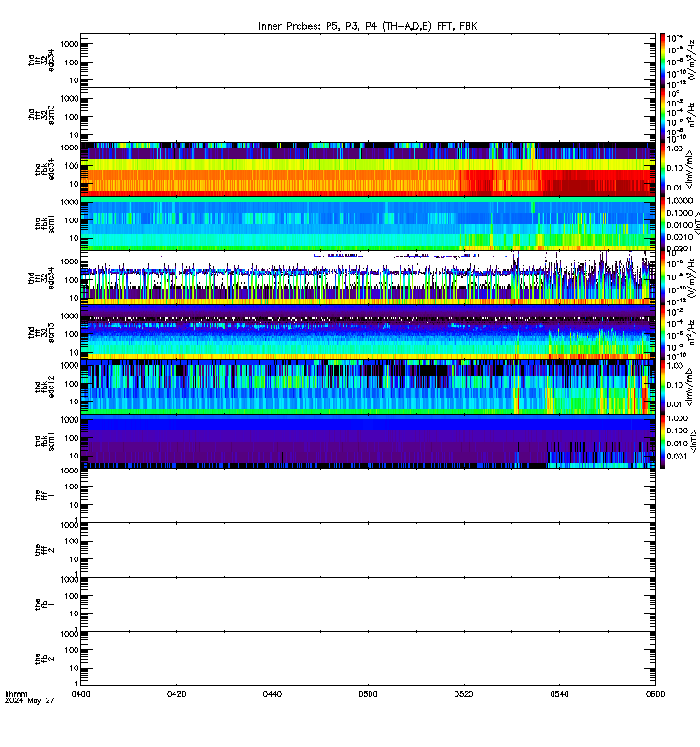Screen dimensions: 700x747
Task: Click the '0420' time axis label
Action: click(176, 694)
